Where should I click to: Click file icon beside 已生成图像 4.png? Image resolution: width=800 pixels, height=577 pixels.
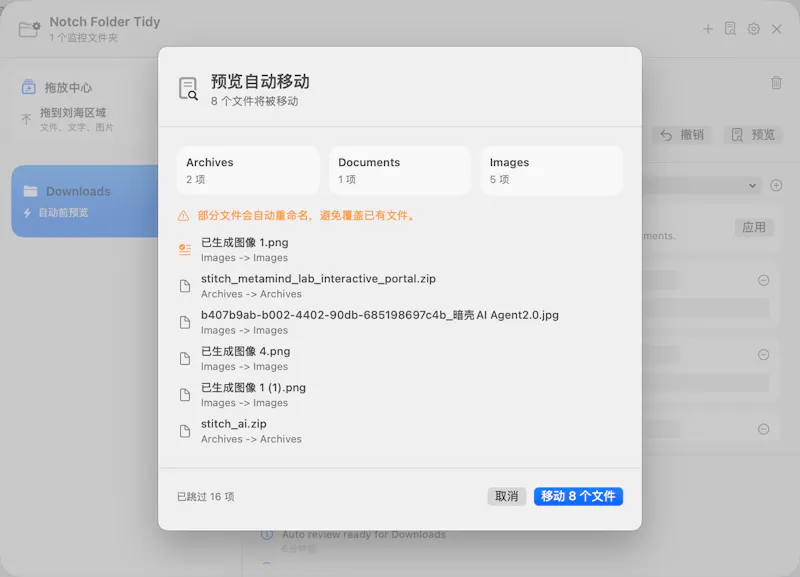[185, 359]
